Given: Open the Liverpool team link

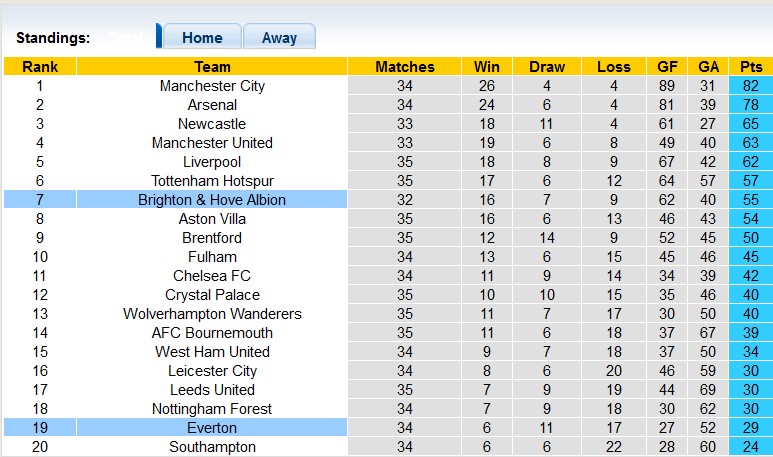Looking at the screenshot, I should coord(212,162).
